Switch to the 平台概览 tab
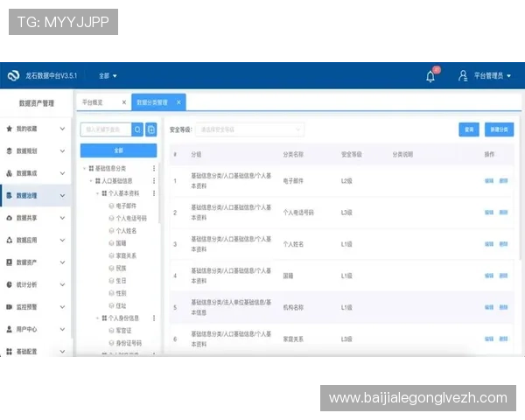Screen dimensions: 525x420 pos(93,102)
